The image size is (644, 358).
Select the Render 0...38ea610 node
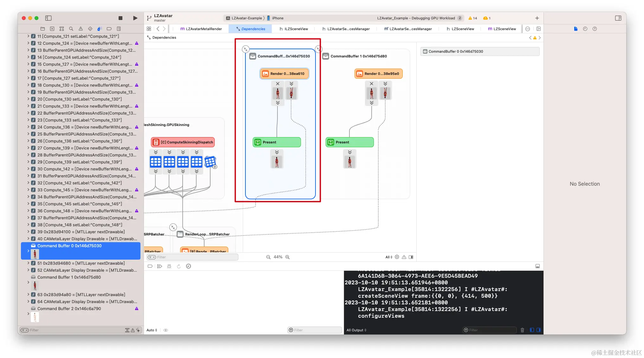click(284, 74)
